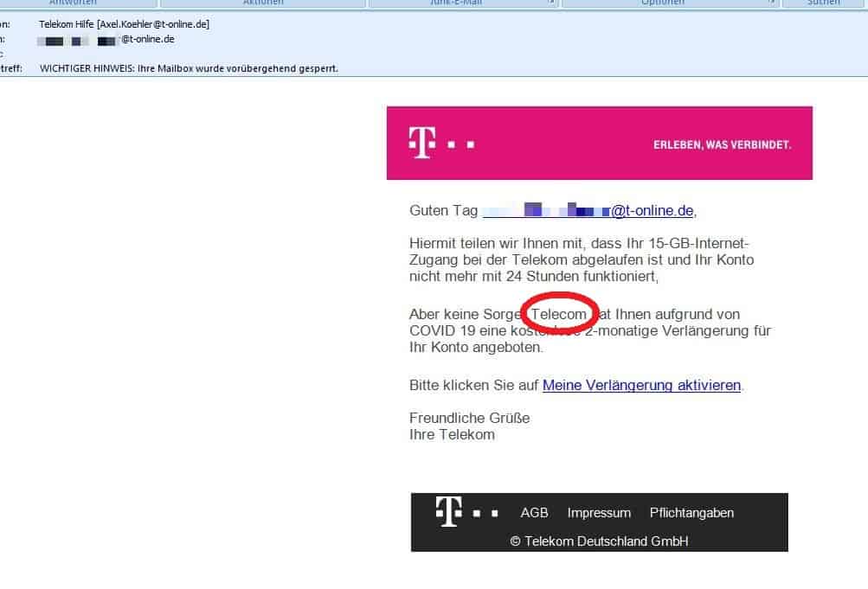Screen dimensions: 868x589
Task: Click the 'WICHTIGER HINWEIS' subject line
Action: 189,68
